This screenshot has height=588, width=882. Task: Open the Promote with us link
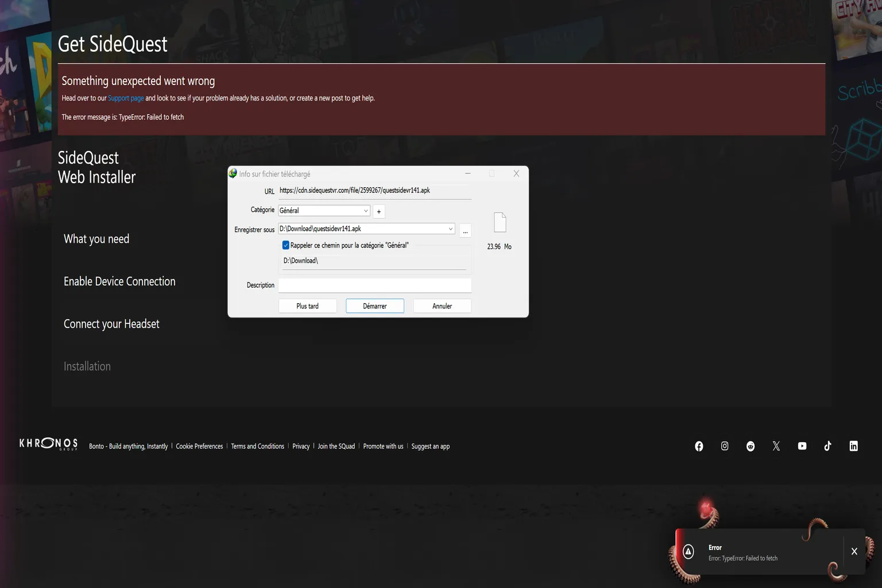tap(383, 446)
